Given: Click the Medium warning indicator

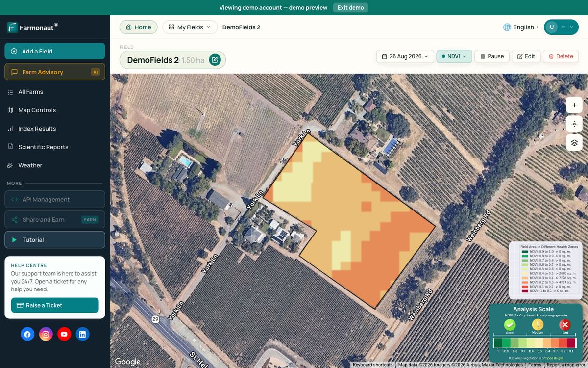Looking at the screenshot, I should pos(538,325).
